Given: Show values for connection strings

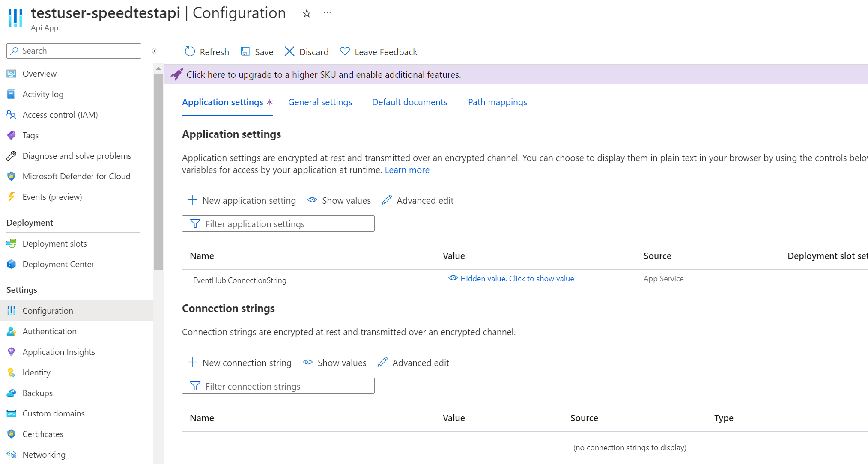Looking at the screenshot, I should (334, 363).
